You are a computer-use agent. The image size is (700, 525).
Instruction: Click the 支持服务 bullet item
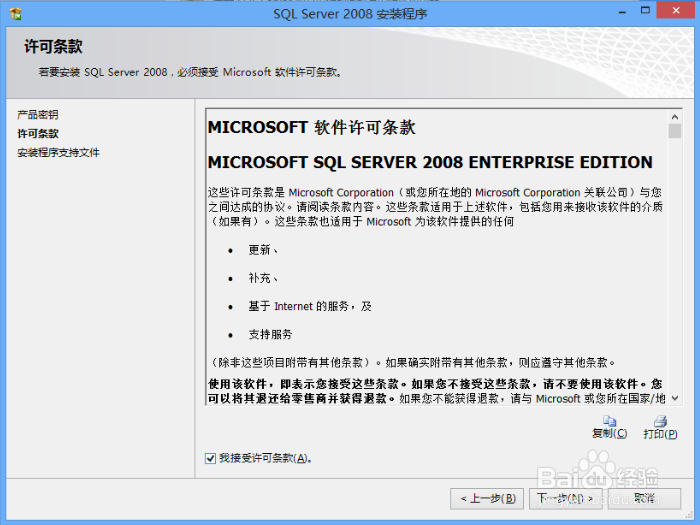pyautogui.click(x=270, y=334)
